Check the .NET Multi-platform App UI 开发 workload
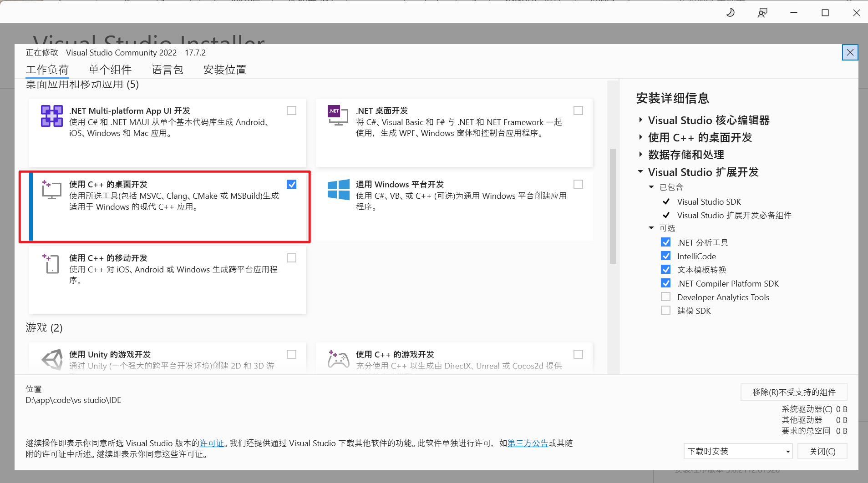This screenshot has width=868, height=483. pos(291,111)
